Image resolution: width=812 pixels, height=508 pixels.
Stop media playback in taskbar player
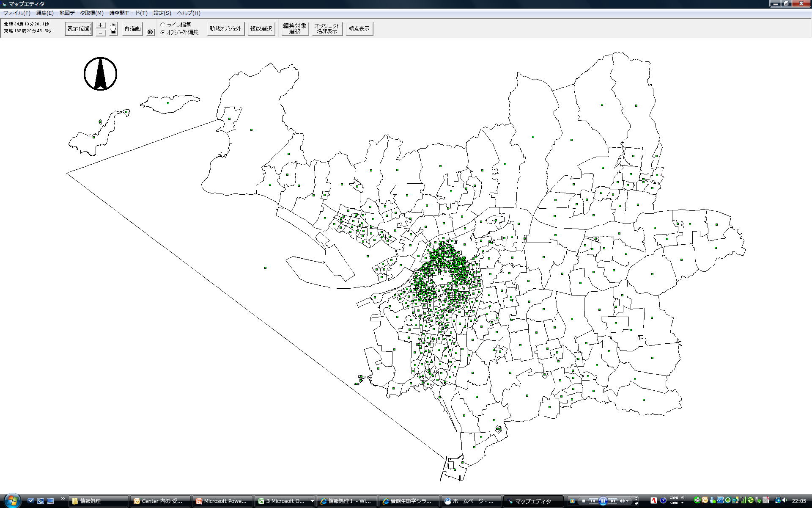pos(584,501)
